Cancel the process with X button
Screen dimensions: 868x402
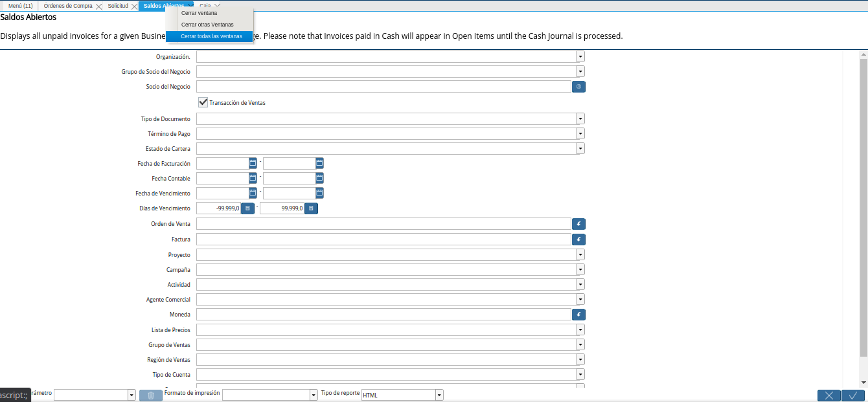click(x=828, y=396)
